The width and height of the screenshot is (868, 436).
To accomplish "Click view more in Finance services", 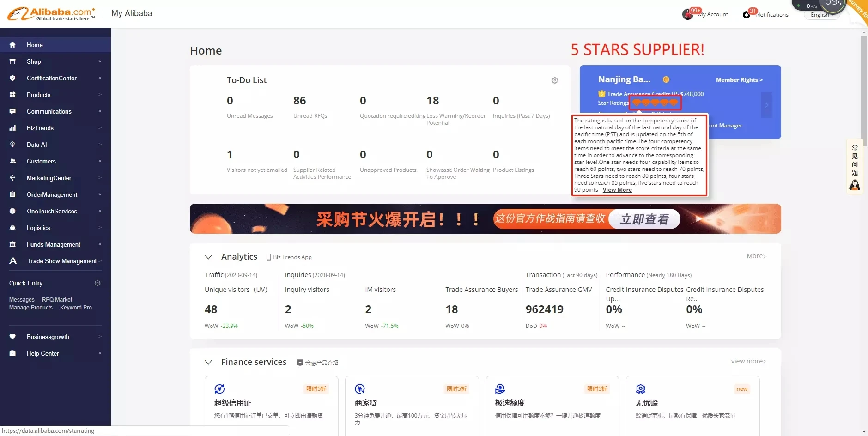I will point(748,361).
